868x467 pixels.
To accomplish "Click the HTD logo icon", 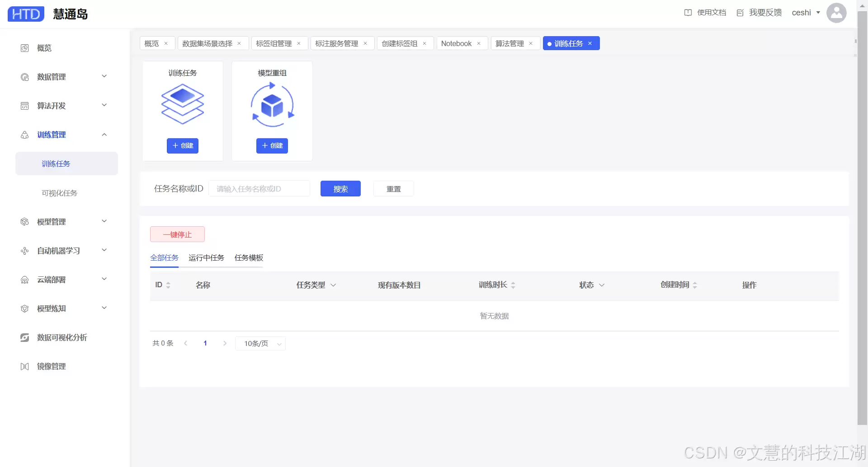I will click(26, 14).
